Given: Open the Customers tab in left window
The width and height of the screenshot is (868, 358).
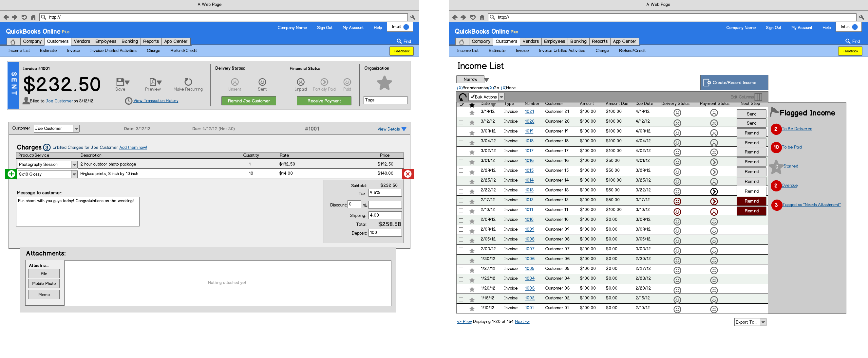Looking at the screenshot, I should (58, 42).
